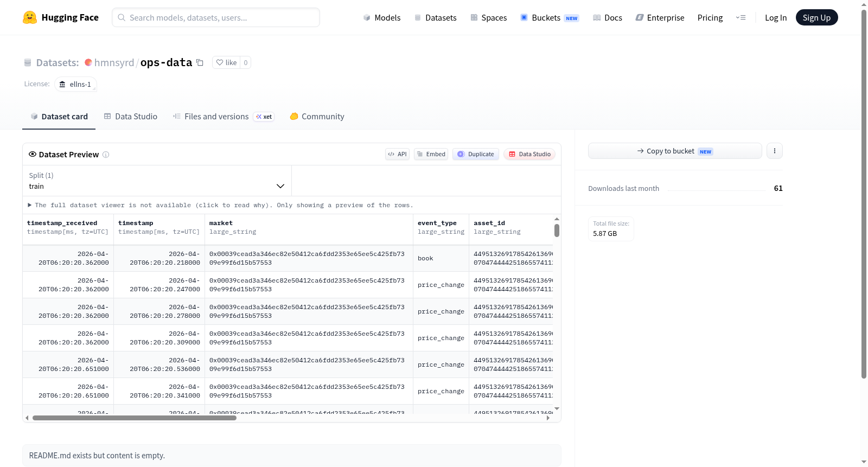Click the Copy to bucket button
Screen dimensions: 868x467
tap(675, 151)
